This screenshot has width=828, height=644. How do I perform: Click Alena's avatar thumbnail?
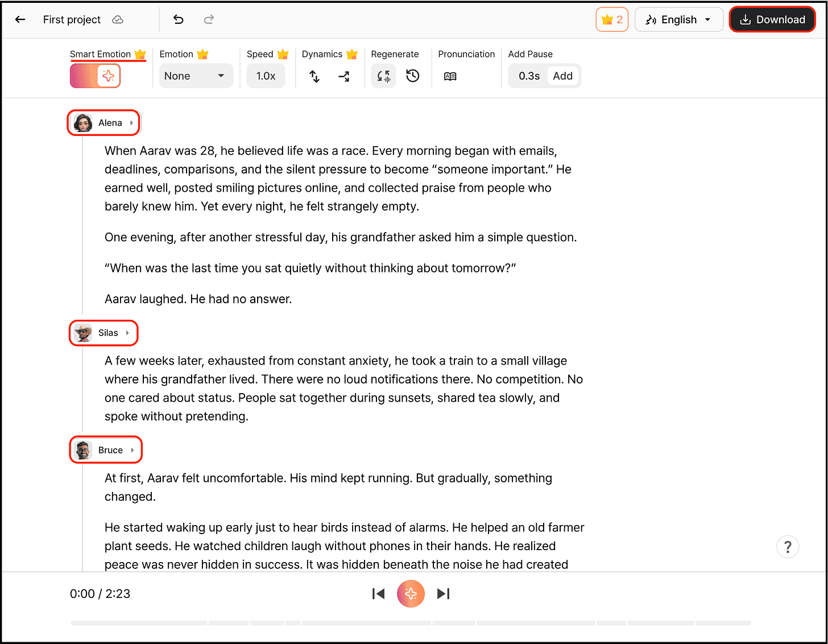[83, 123]
